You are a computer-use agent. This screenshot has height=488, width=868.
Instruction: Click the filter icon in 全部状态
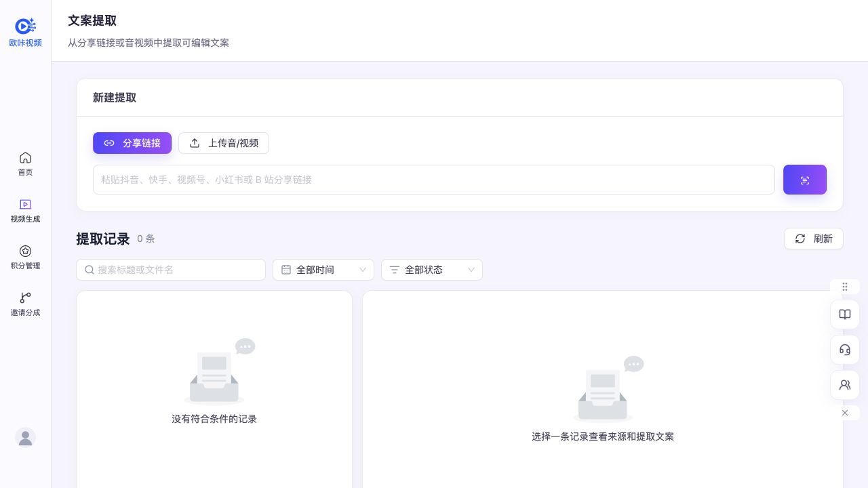coord(395,270)
